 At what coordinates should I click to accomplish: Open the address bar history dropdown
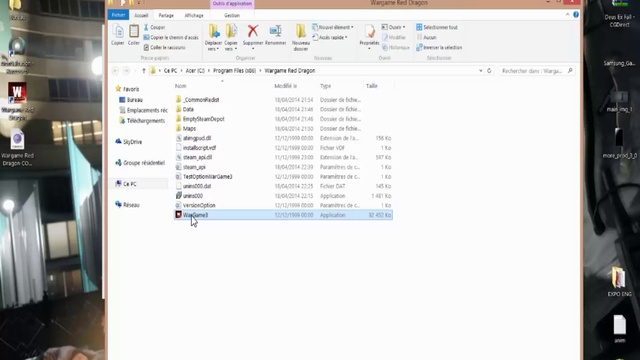(x=480, y=71)
